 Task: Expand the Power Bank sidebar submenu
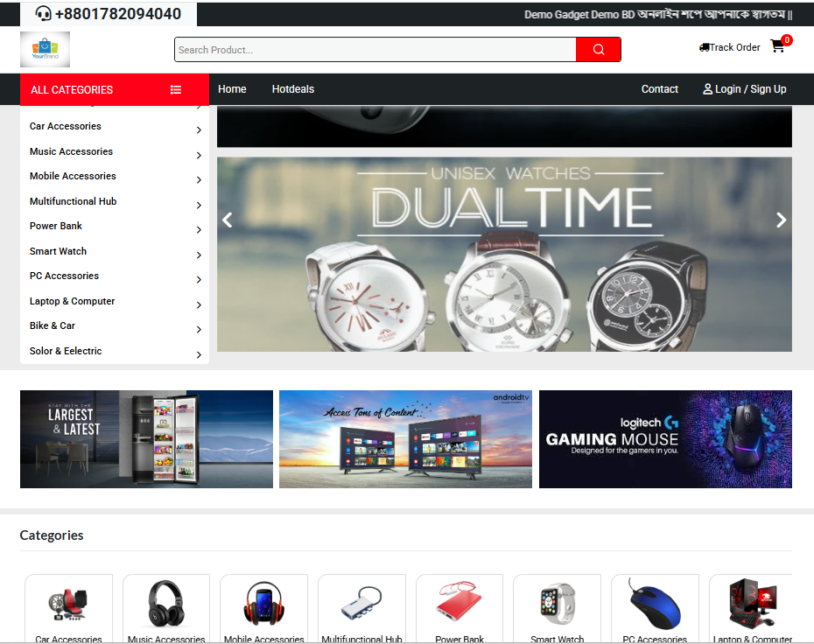pyautogui.click(x=199, y=229)
